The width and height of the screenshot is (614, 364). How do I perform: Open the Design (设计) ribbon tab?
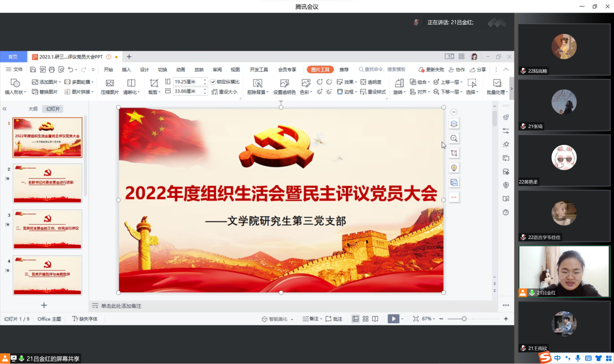144,70
